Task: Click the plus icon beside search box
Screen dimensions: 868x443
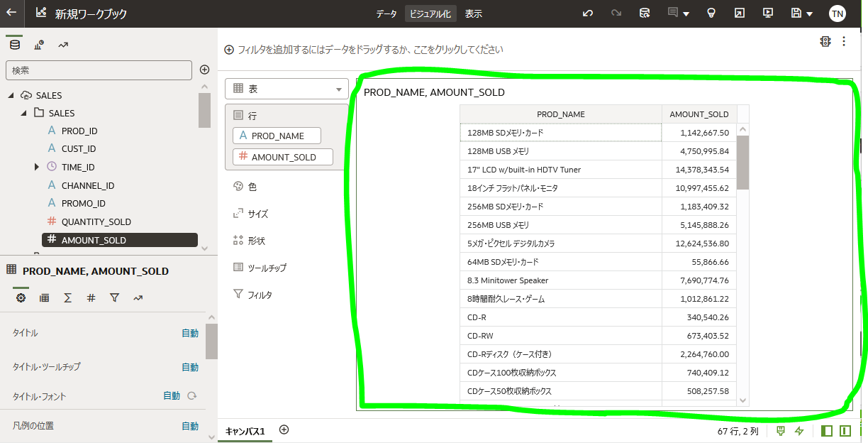Action: click(x=204, y=70)
